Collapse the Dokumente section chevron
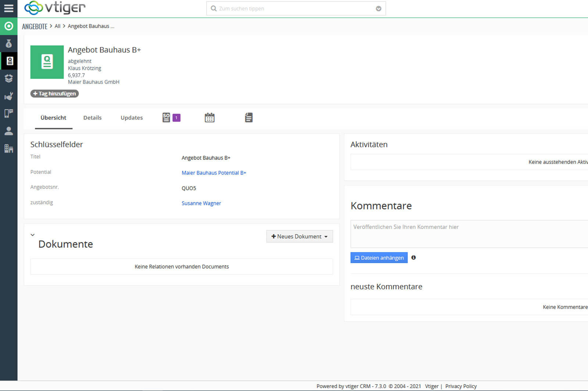 pos(33,235)
